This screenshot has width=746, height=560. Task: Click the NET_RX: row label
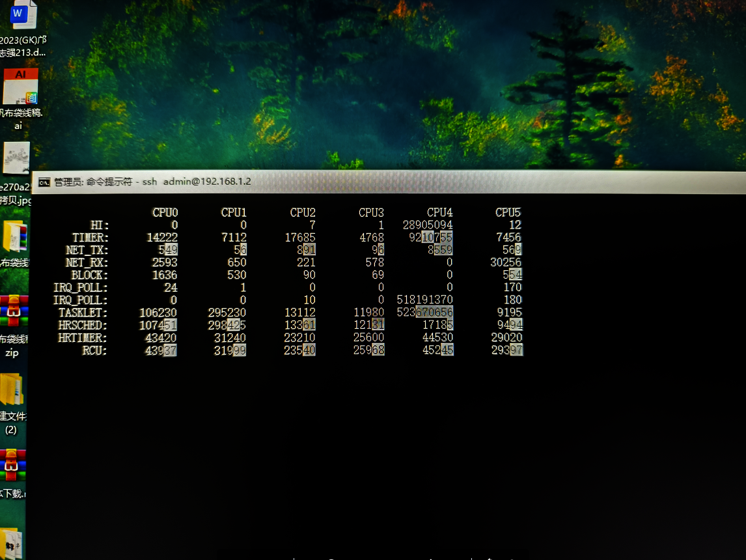coord(87,262)
